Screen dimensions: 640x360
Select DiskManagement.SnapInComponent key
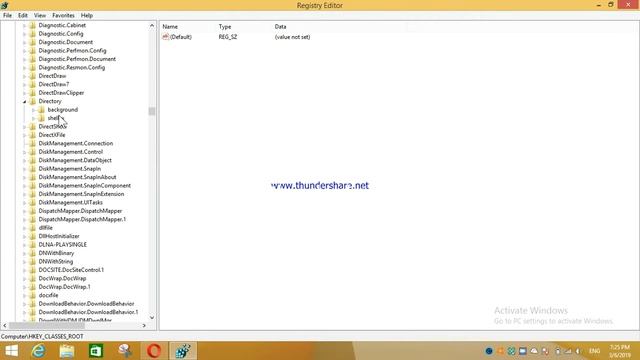[x=84, y=186]
